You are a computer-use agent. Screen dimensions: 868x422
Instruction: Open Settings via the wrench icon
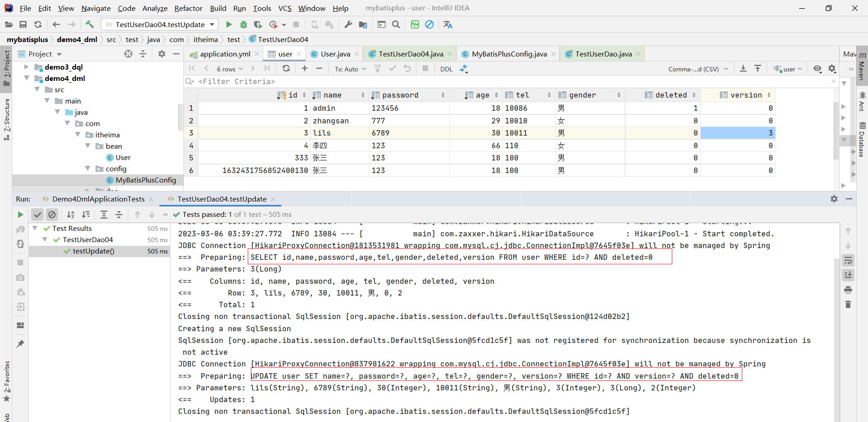[x=348, y=24]
